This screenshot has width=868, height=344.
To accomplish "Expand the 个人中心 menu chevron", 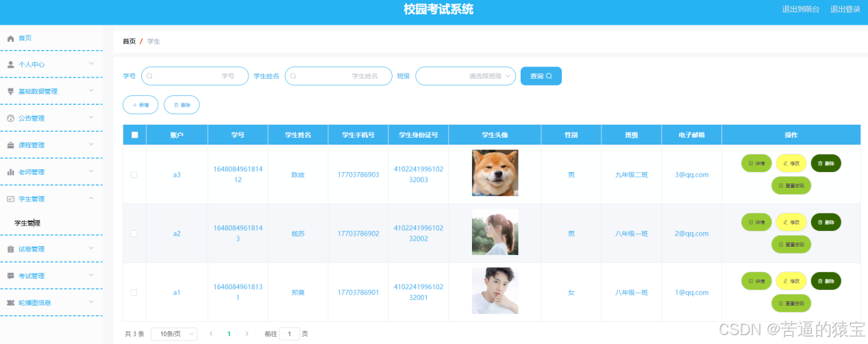I will pos(91,64).
